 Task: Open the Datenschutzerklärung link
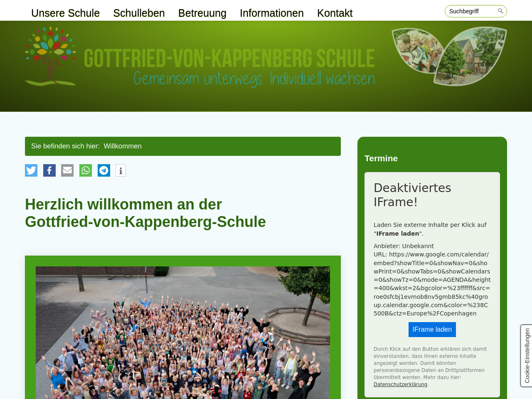click(x=400, y=384)
